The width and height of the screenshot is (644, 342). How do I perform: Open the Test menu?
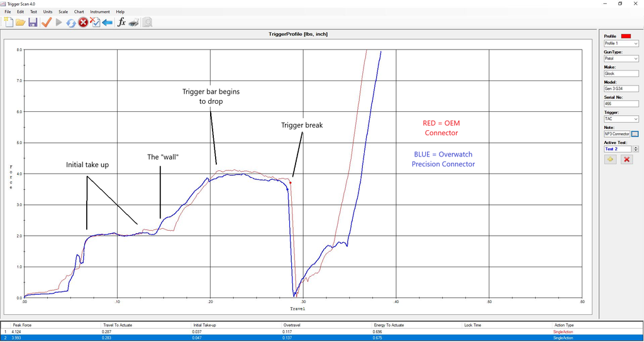pos(34,12)
